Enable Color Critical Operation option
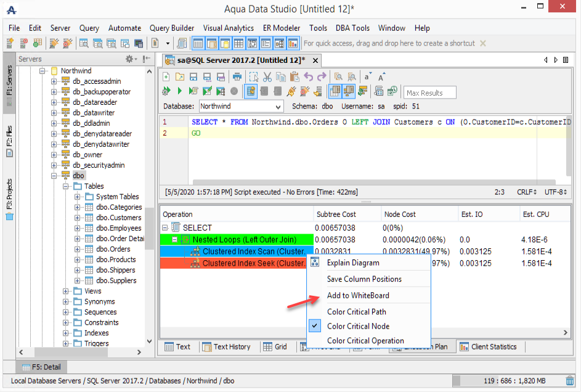 coord(365,341)
